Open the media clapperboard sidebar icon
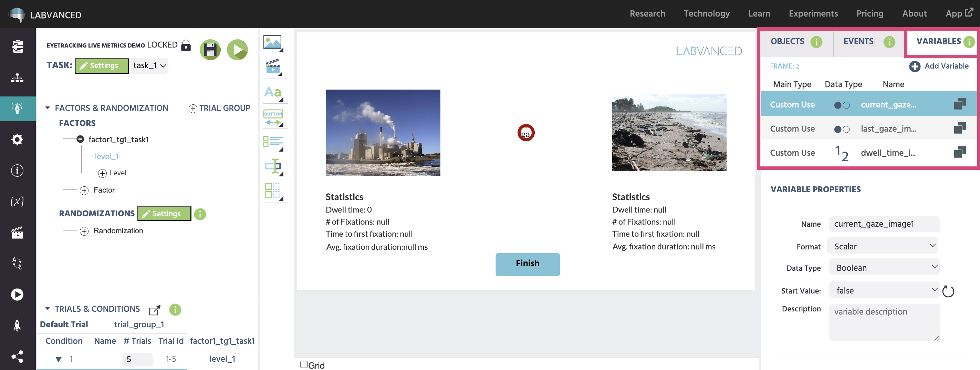 coord(17,233)
